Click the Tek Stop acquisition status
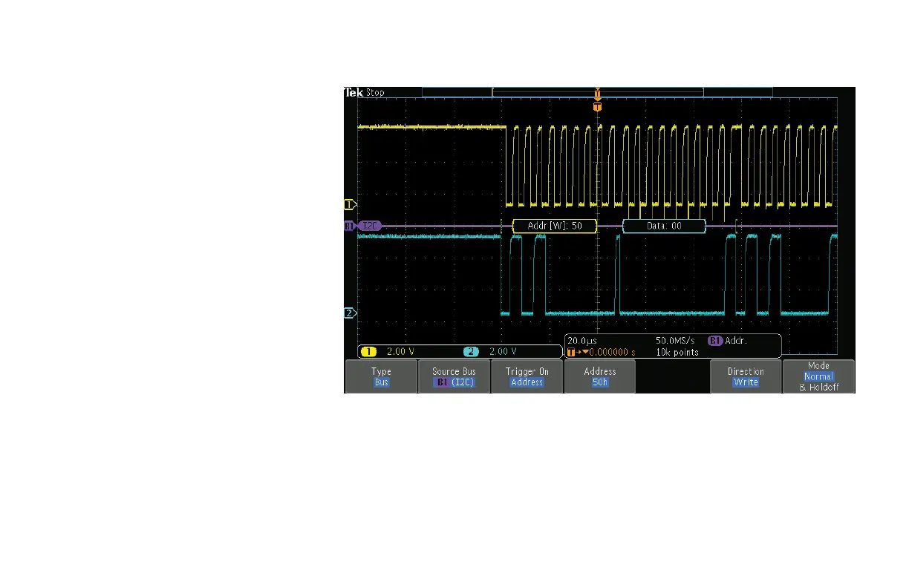 coord(364,93)
